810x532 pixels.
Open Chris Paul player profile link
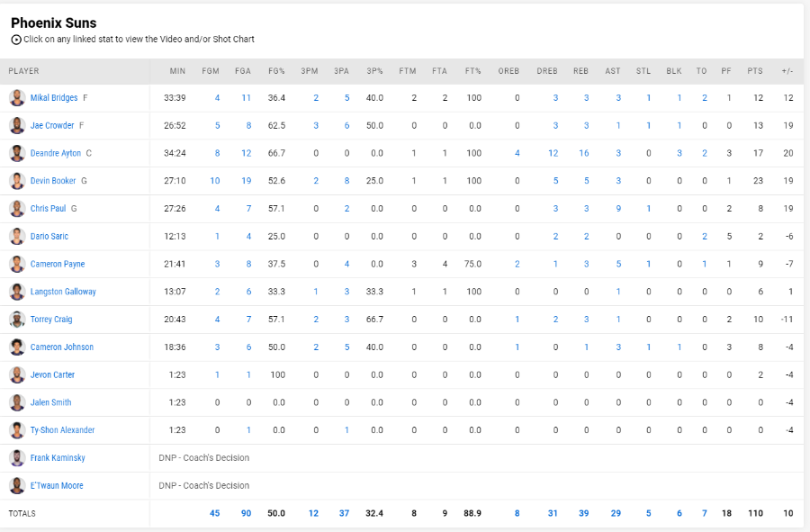tap(48, 209)
